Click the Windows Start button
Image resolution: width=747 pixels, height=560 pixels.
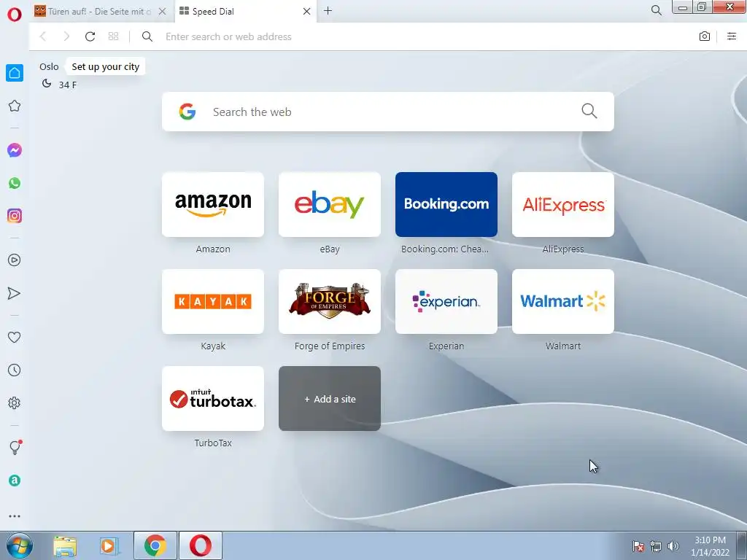(x=20, y=545)
